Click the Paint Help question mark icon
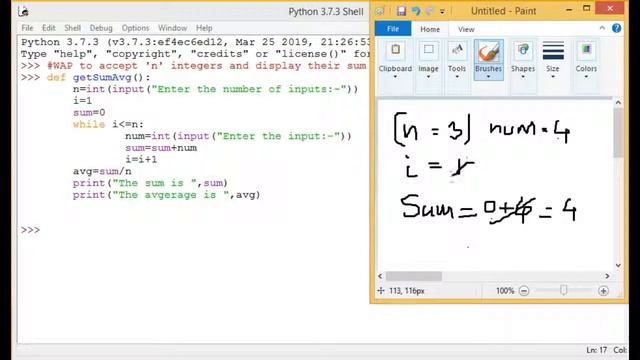This screenshot has height=360, width=640. (x=616, y=28)
